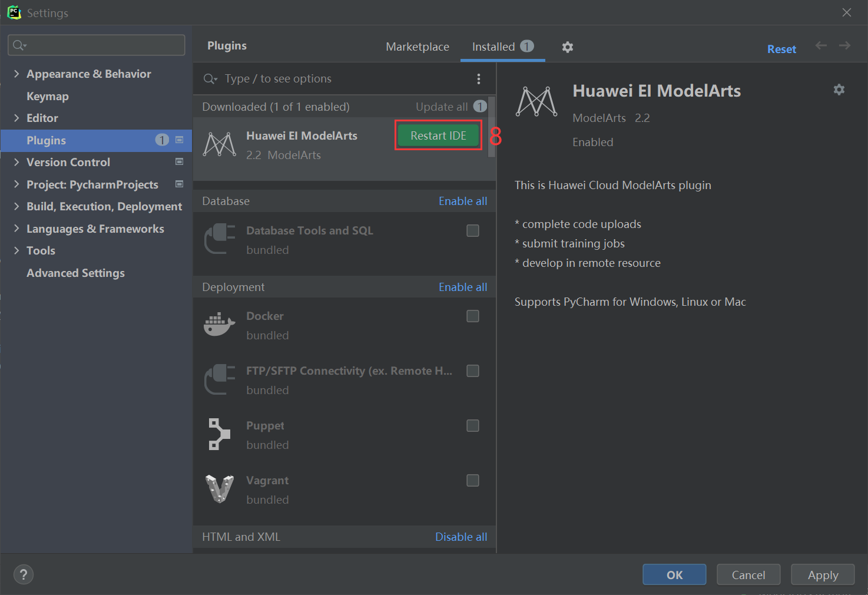Select the Puppet plugin name
The width and height of the screenshot is (868, 595).
pos(265,425)
